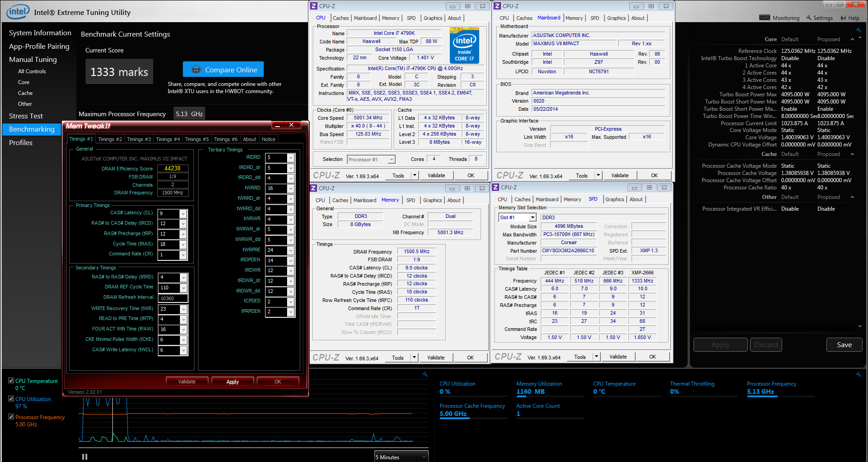Open Stress Test in XTU sidebar
Viewport: 868px width, 462px height.
[x=26, y=116]
